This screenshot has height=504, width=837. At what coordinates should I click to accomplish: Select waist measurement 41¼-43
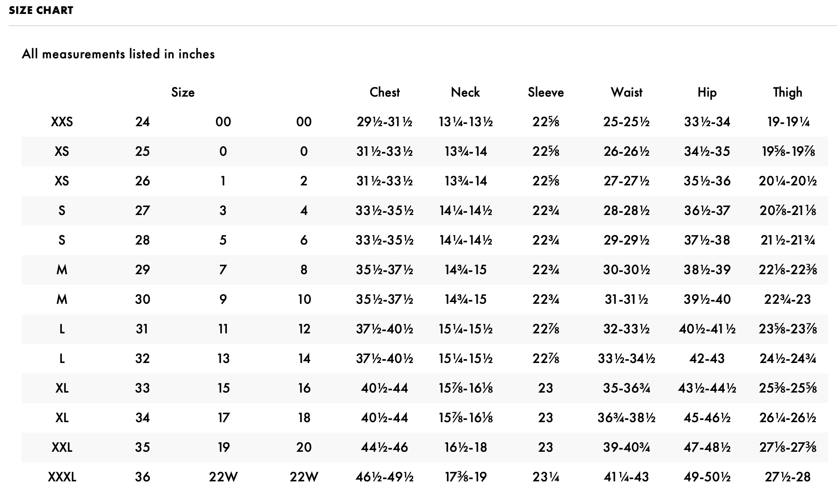pos(626,477)
